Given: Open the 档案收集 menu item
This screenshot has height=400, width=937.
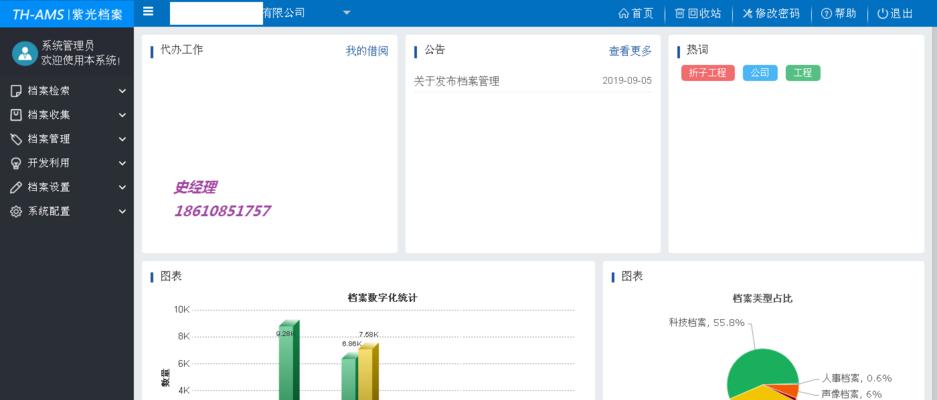Looking at the screenshot, I should point(67,115).
